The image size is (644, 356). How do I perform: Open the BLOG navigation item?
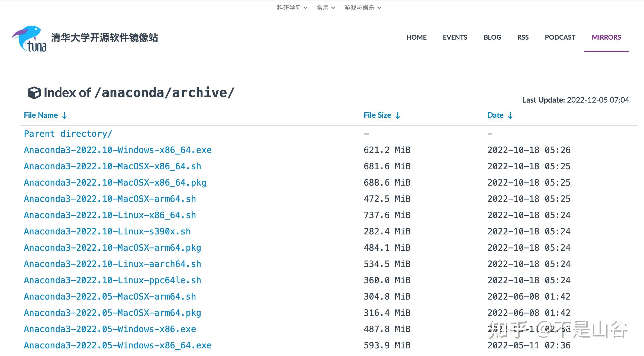[x=492, y=37]
